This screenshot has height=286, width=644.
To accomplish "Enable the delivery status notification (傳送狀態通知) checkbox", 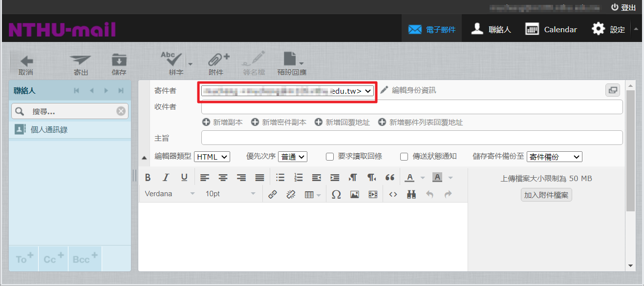I will [404, 157].
